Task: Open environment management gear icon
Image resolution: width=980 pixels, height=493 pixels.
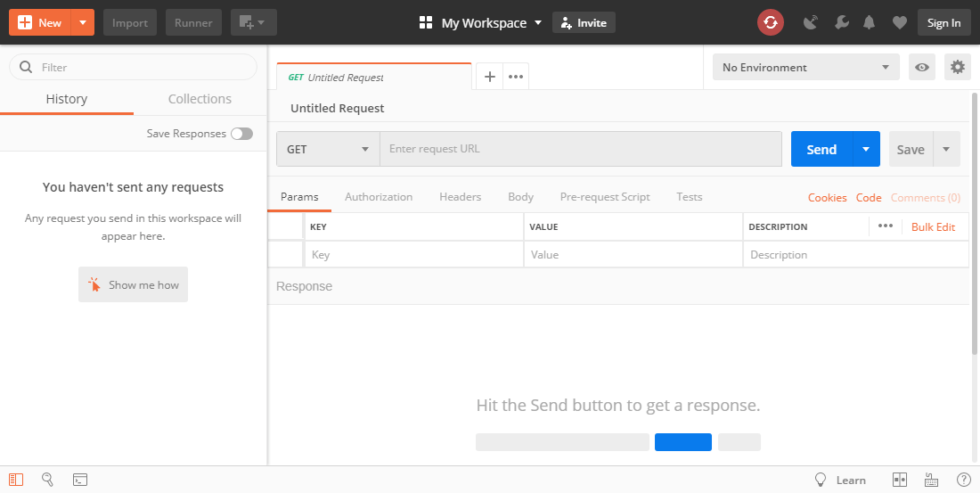Action: (x=958, y=67)
